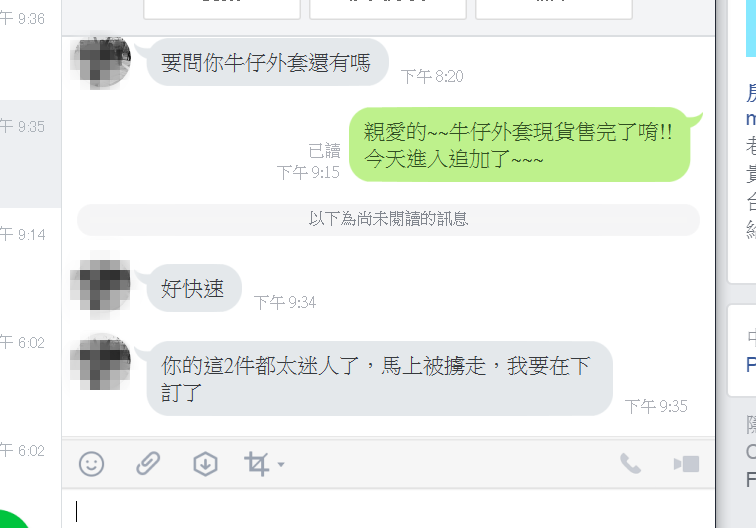The width and height of the screenshot is (756, 528).
Task: Start a video call with camera icon
Action: tap(687, 464)
